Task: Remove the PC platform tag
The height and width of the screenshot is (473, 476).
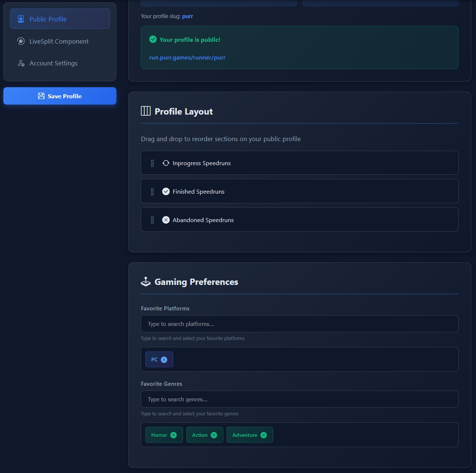Action: [x=164, y=360]
